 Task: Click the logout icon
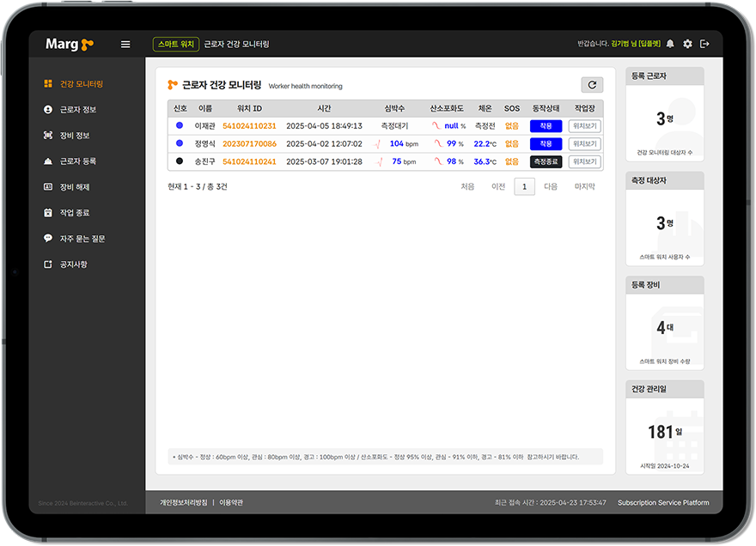tap(704, 44)
